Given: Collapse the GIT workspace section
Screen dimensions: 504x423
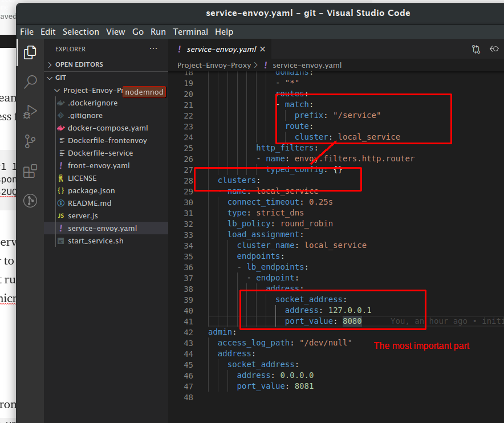Looking at the screenshot, I should pyautogui.click(x=50, y=78).
